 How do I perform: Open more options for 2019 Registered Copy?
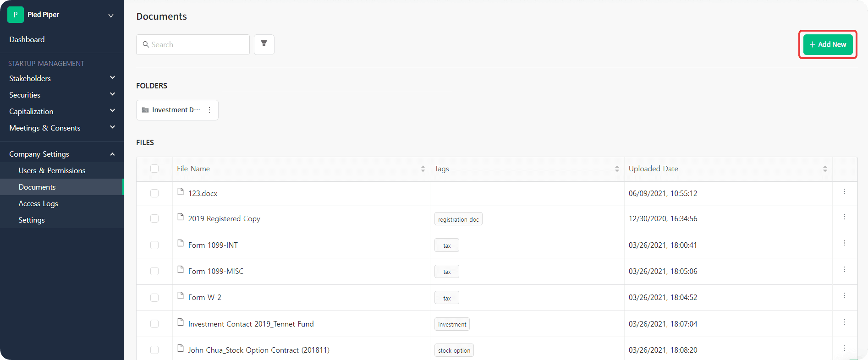tap(844, 217)
